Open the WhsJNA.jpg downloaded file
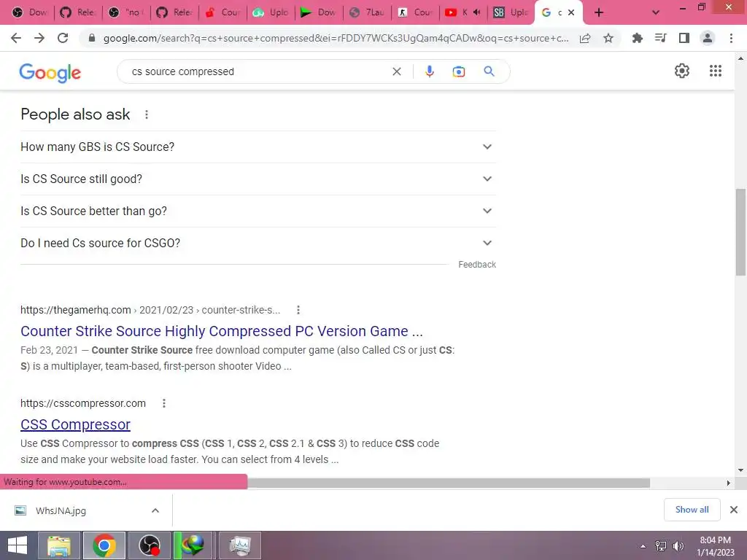Viewport: 747px width, 560px height. click(61, 510)
